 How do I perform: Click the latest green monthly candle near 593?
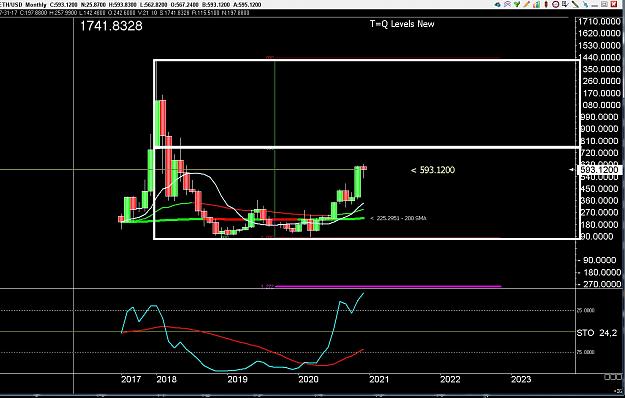[x=358, y=182]
